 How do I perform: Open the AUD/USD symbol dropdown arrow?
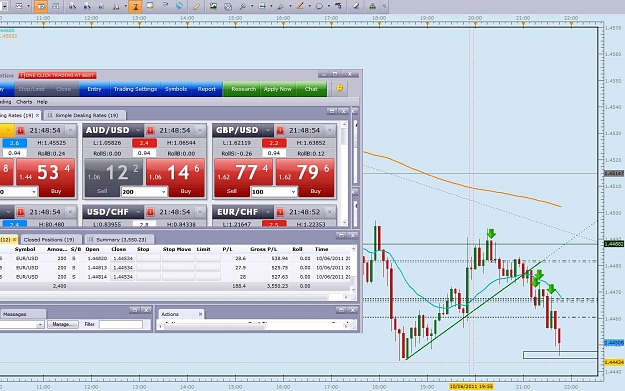tap(138, 130)
